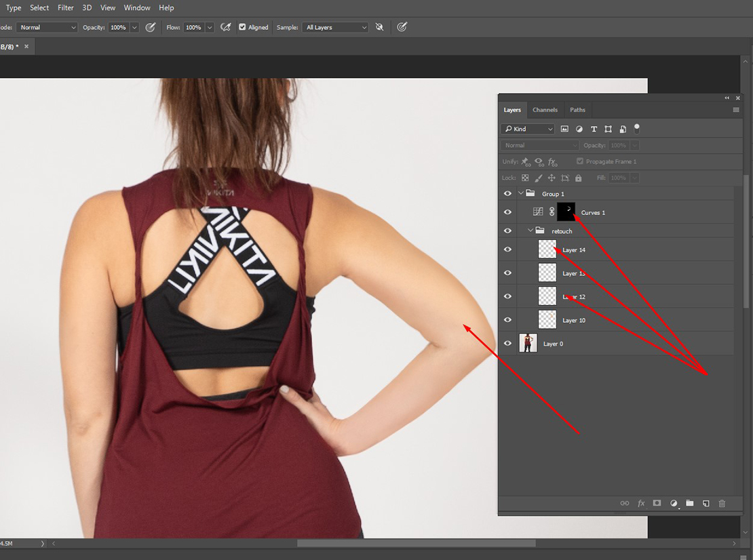Click the unify layer style icon

[552, 162]
